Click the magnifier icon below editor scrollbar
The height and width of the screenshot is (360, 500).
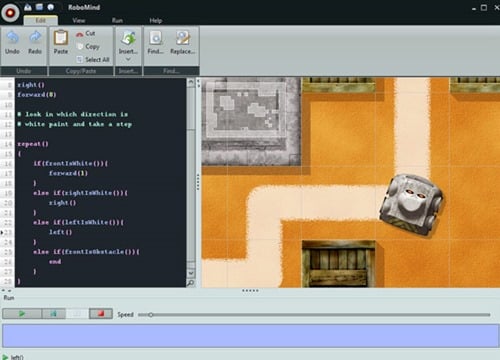[191, 283]
